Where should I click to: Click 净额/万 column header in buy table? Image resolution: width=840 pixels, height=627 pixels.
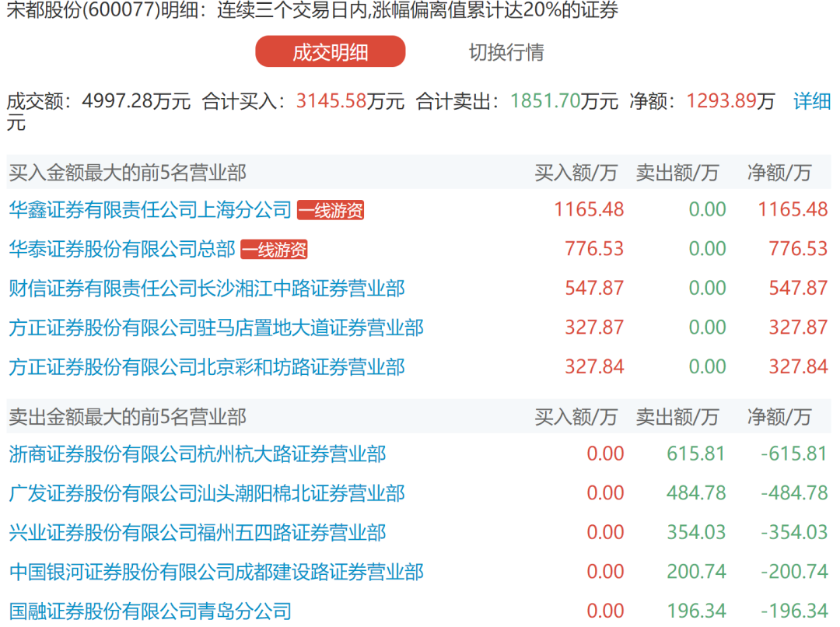click(x=779, y=173)
